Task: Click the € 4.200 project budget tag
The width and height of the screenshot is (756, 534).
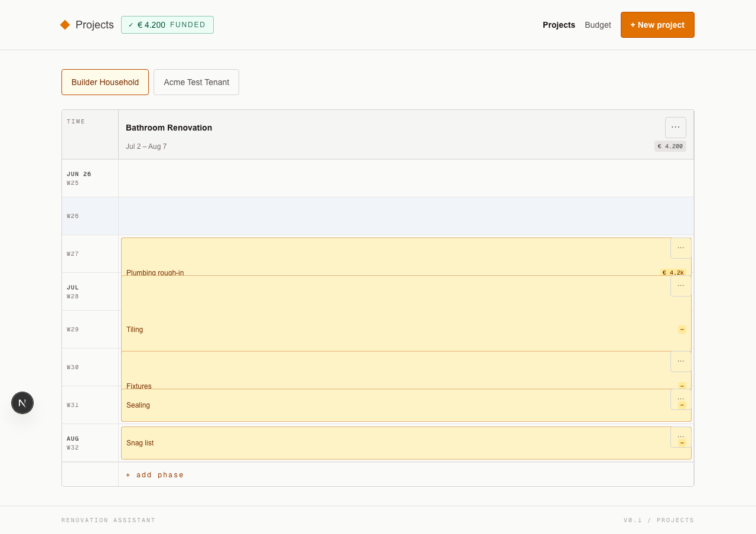Action: 670,146
